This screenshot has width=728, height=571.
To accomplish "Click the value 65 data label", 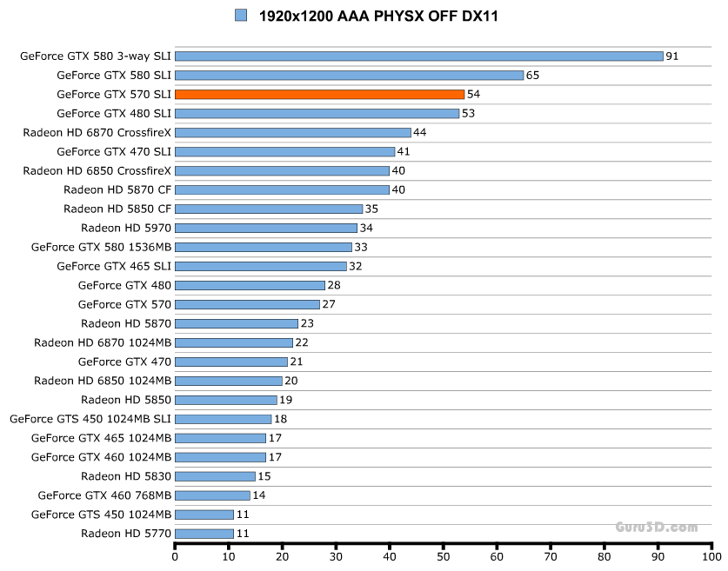I will point(532,75).
